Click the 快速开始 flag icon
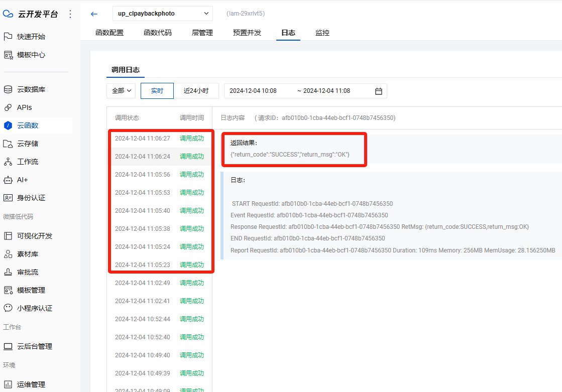The image size is (562, 392). 8,37
